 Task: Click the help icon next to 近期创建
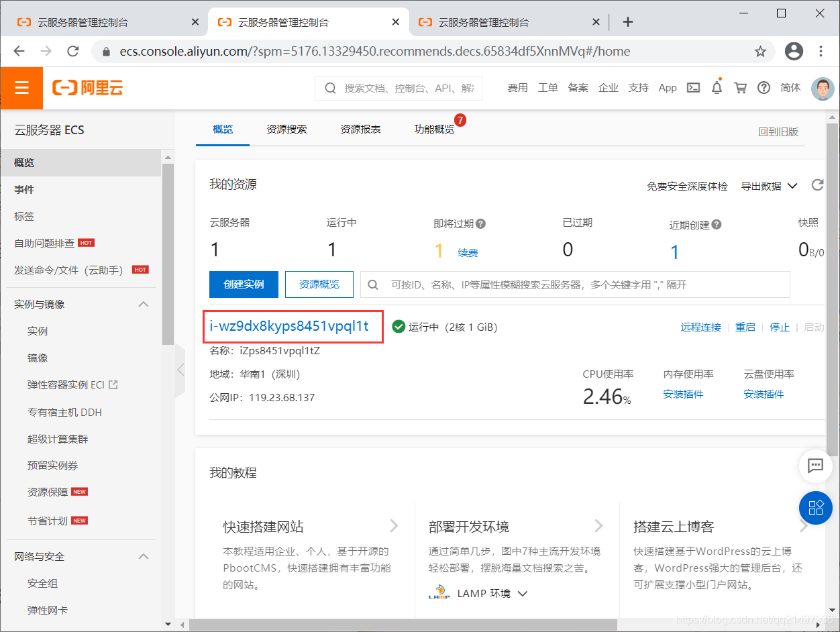point(717,225)
